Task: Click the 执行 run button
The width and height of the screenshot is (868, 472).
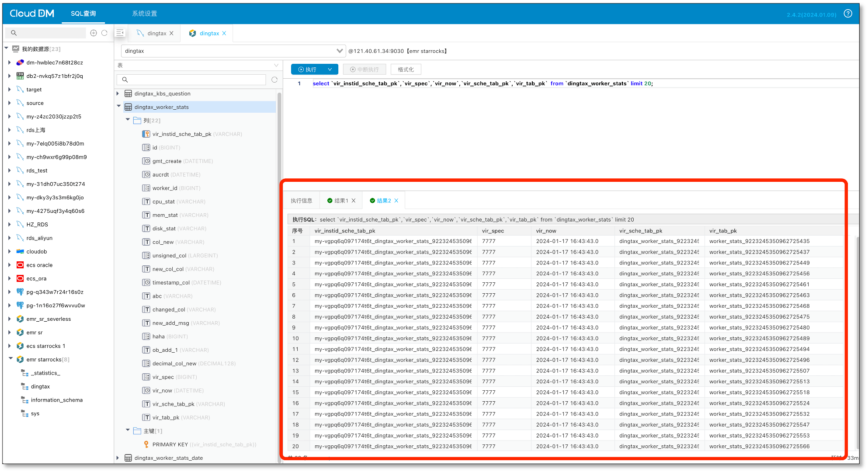Action: point(308,69)
